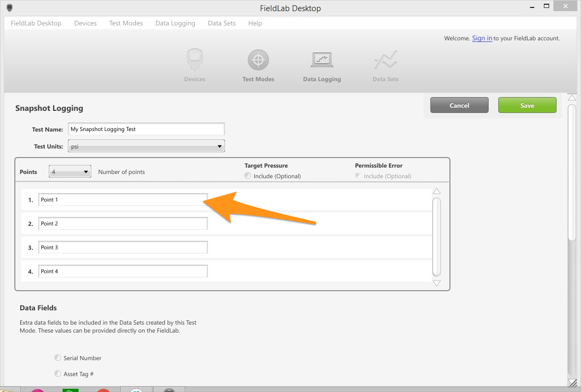
Task: Click the Point 3 name field
Action: tap(123, 247)
